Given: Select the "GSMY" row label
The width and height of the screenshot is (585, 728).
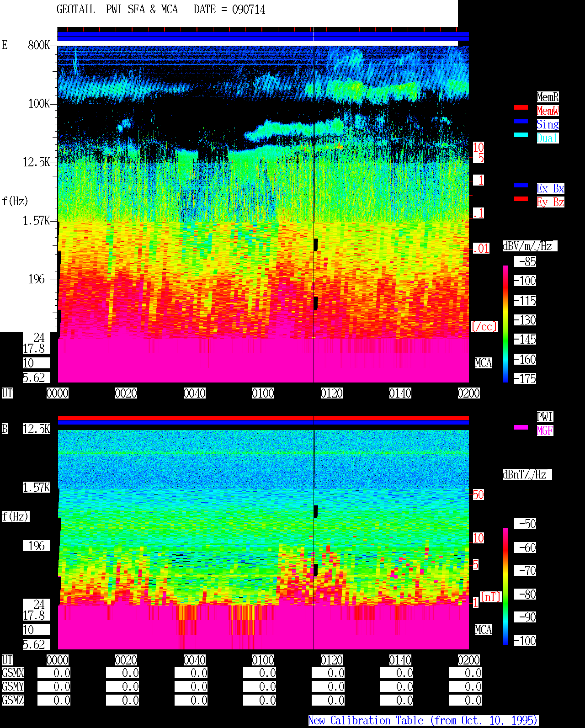Looking at the screenshot, I should coord(13,686).
